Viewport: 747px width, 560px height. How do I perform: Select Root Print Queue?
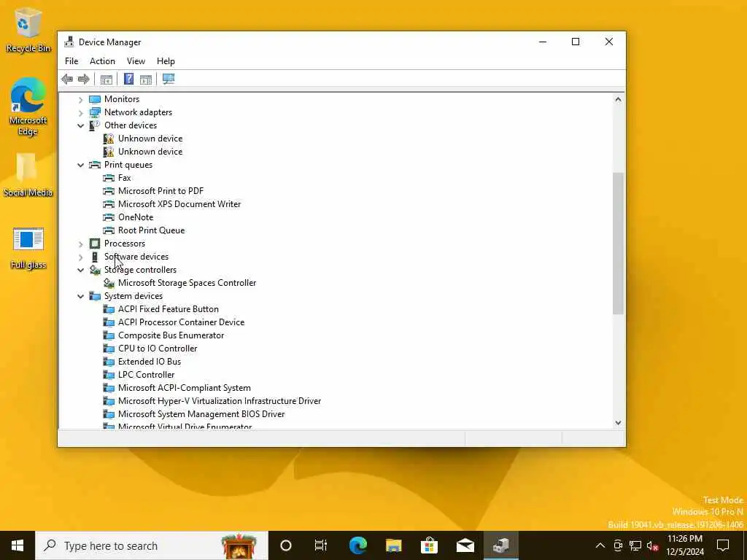click(x=152, y=230)
